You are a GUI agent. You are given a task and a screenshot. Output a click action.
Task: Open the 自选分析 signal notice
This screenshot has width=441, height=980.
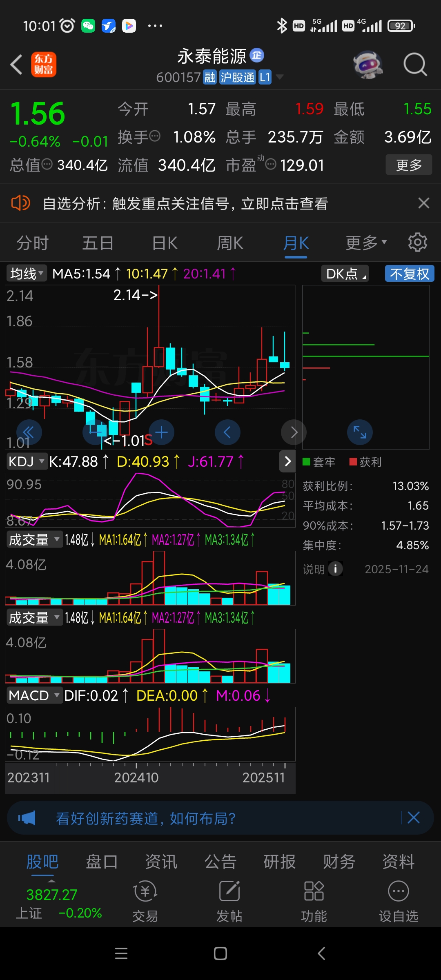click(x=185, y=203)
